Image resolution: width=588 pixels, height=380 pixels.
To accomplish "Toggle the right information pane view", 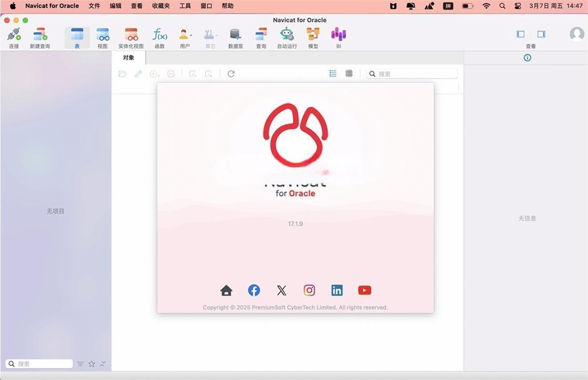I will pos(541,34).
